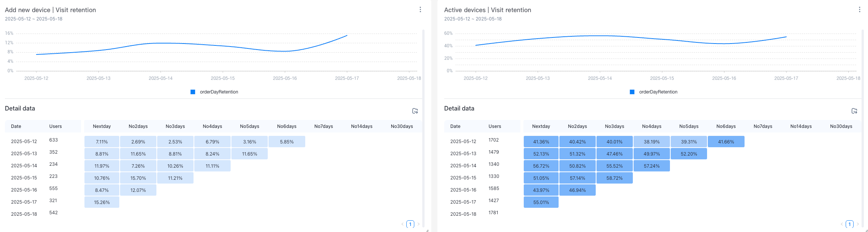This screenshot has width=868, height=232.
Task: Go to previous page in Add new device table
Action: (x=402, y=224)
